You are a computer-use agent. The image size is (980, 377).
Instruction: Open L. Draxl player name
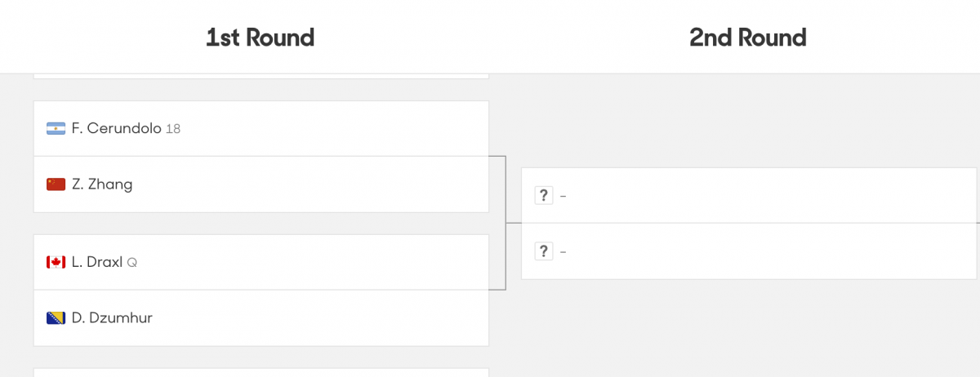pos(97,263)
